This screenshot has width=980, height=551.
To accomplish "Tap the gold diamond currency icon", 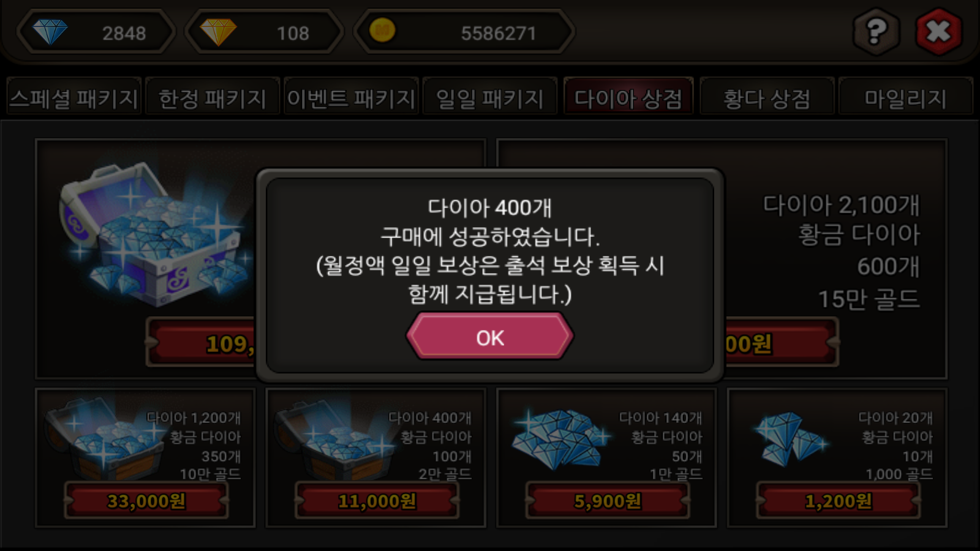I will 219,32.
